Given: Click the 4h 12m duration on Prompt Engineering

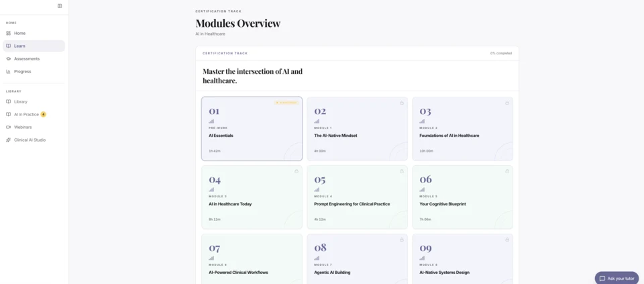Looking at the screenshot, I should pos(320,220).
